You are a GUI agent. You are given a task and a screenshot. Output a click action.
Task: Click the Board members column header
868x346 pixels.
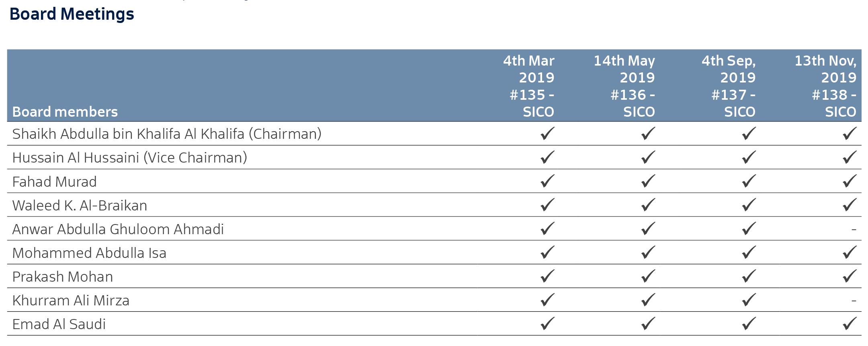click(x=65, y=111)
